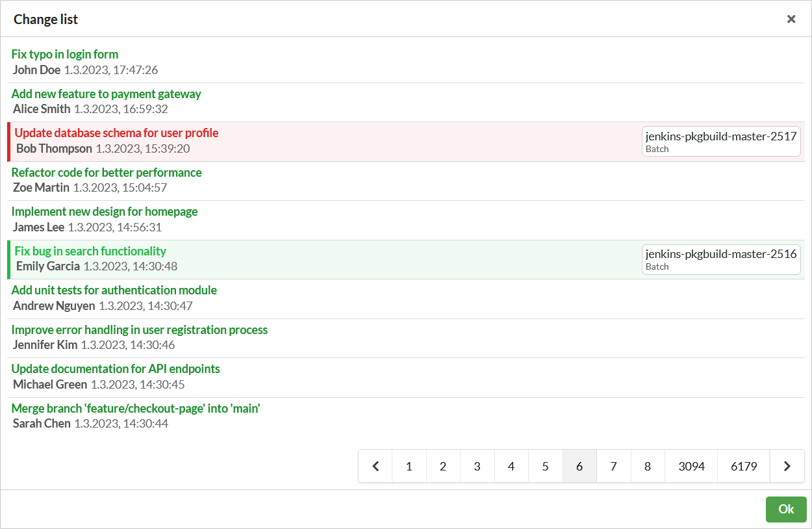Open the 'Fix typo in login form' change
812x529 pixels.
tap(65, 54)
